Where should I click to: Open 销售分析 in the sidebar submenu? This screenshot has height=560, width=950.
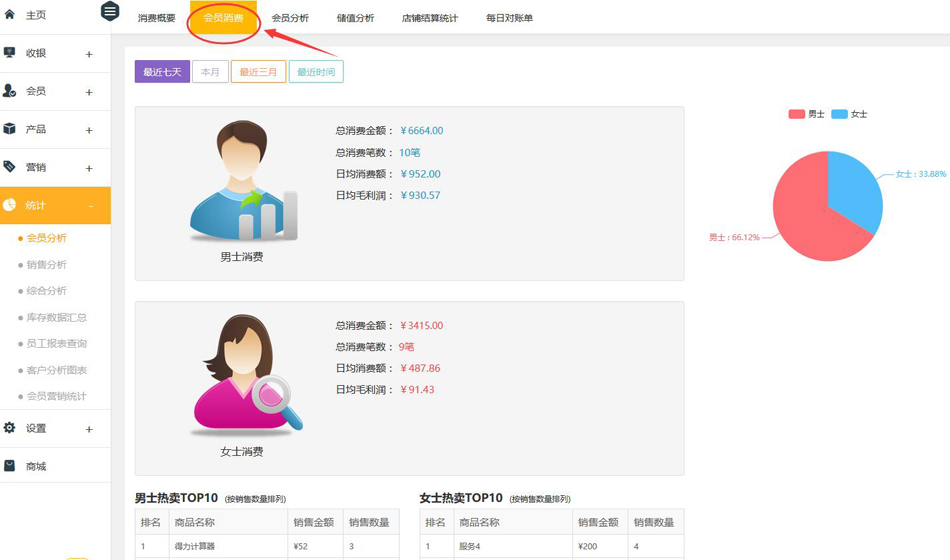click(x=46, y=265)
